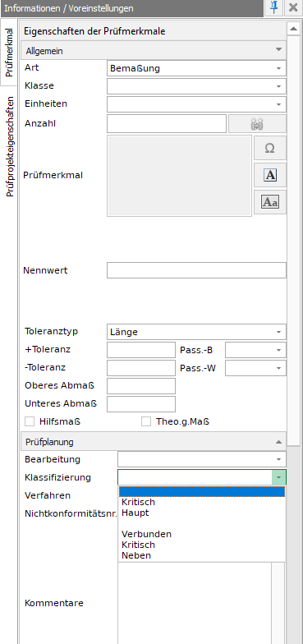This screenshot has width=303, height=644.
Task: Click the bold A text format icon
Action: [269, 175]
